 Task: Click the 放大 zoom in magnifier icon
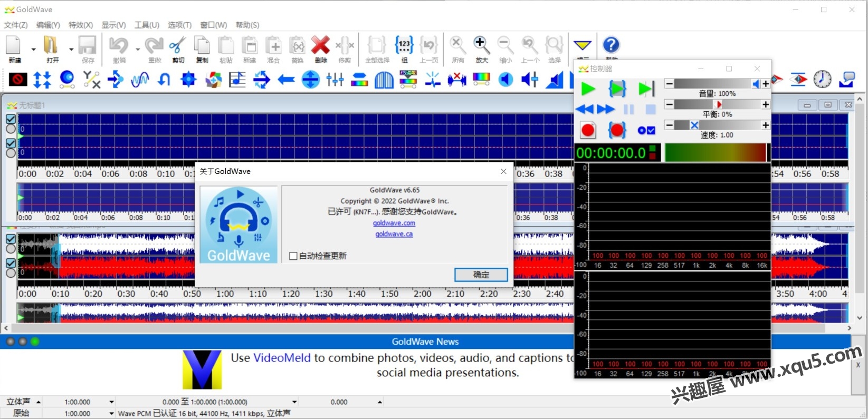click(481, 45)
